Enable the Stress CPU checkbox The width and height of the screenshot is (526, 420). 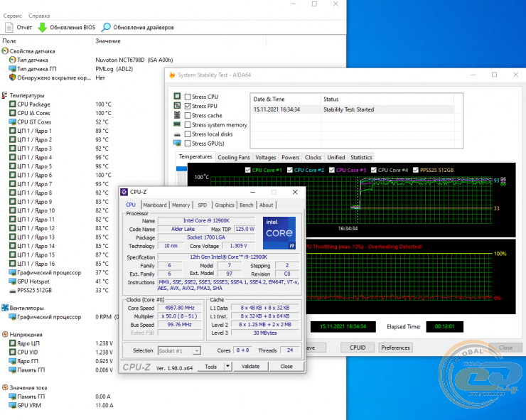click(188, 97)
